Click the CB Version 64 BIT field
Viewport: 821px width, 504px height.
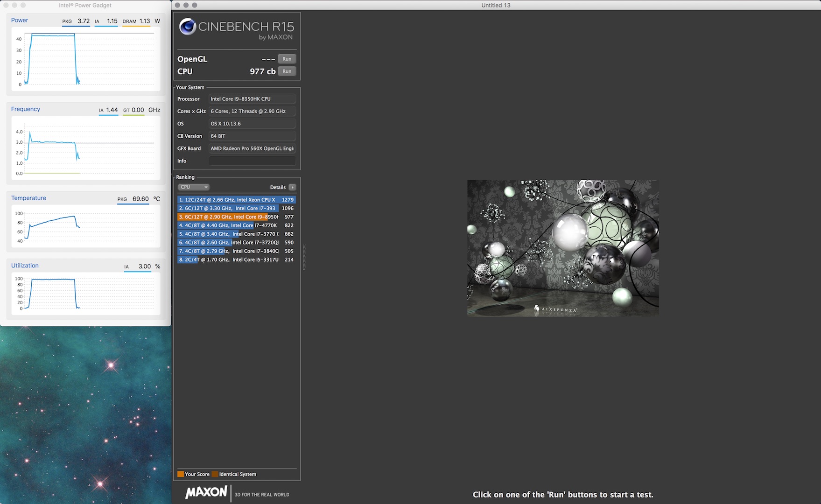(252, 136)
